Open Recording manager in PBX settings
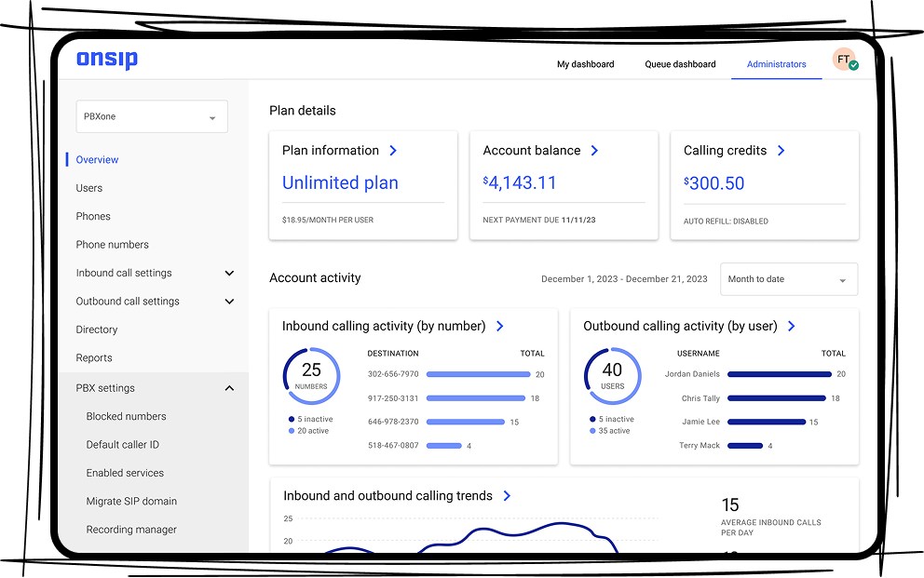 (131, 530)
